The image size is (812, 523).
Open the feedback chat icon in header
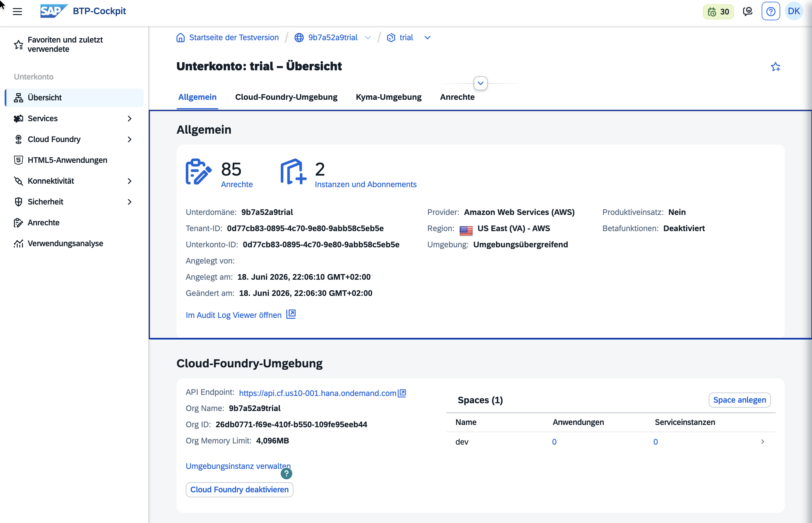[x=747, y=12]
